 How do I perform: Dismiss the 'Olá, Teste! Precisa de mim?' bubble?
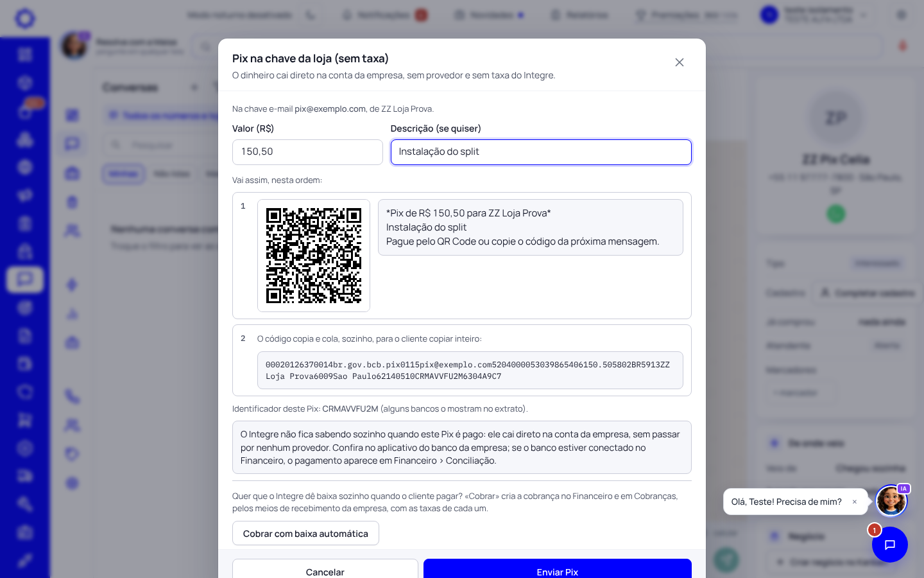click(x=855, y=502)
